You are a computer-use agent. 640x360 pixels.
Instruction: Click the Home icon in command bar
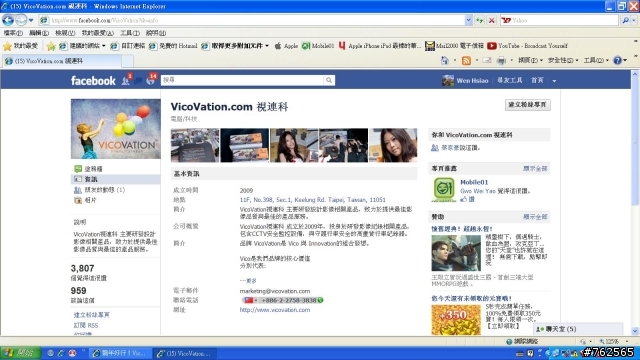pyautogui.click(x=444, y=60)
